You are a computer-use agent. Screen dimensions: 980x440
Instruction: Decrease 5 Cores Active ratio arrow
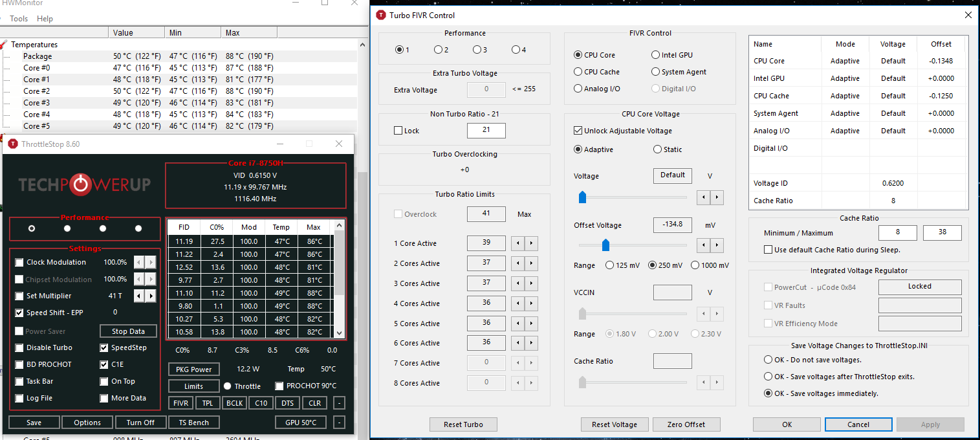[x=517, y=324]
